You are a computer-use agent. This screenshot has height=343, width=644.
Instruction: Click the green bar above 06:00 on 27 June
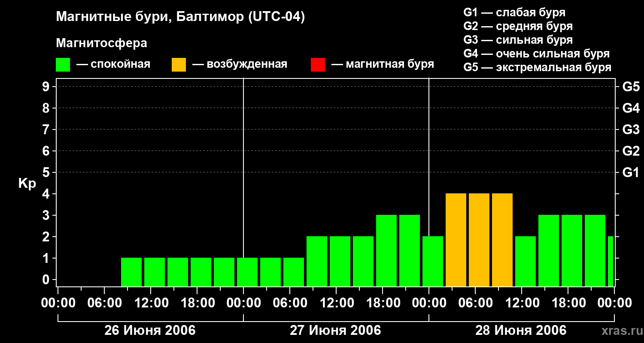[x=294, y=272]
